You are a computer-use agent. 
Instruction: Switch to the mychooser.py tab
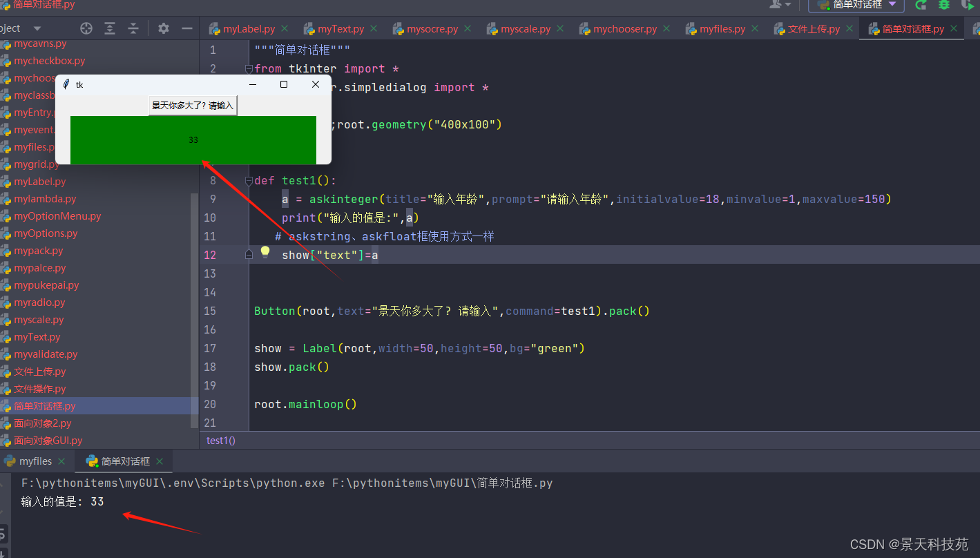(625, 29)
